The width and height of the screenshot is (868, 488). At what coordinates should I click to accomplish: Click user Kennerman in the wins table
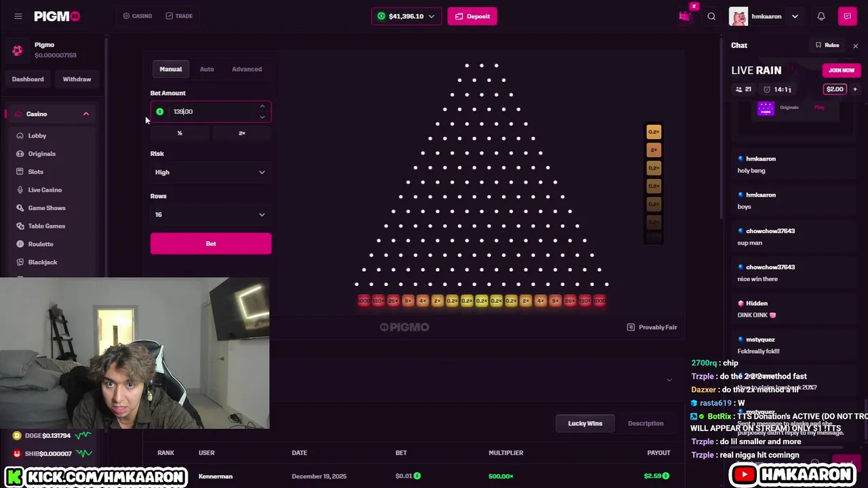pos(216,476)
